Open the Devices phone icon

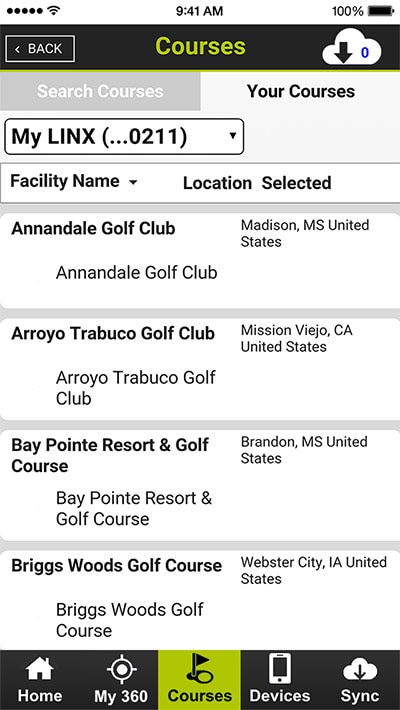click(x=280, y=669)
